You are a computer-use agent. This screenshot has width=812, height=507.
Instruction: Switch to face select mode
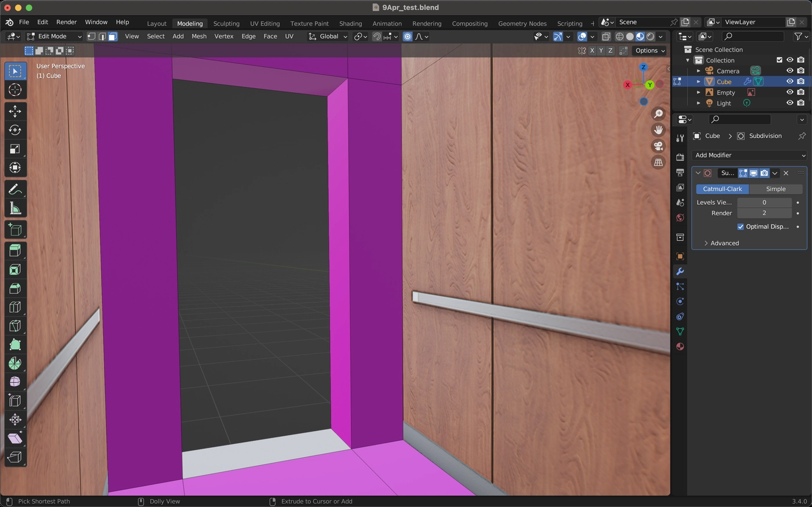pyautogui.click(x=113, y=36)
